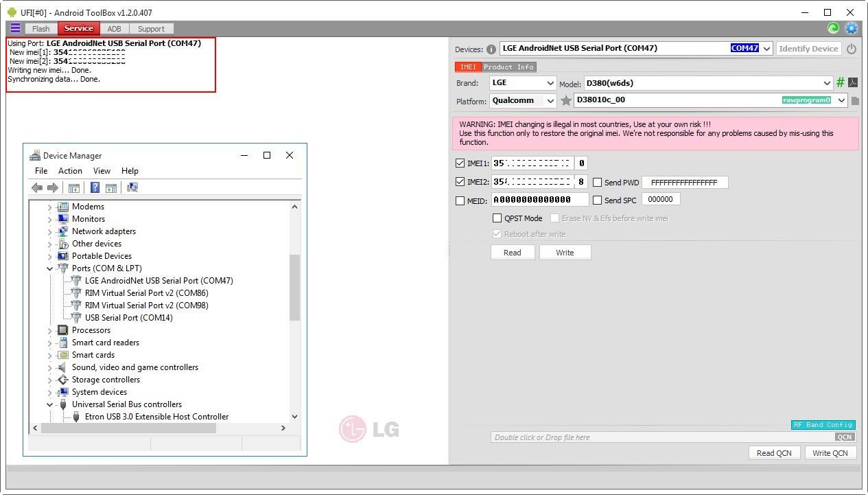Viewport: 868px width, 495px height.
Task: Click the Help question-mark icon in Device Manager
Action: [x=95, y=187]
